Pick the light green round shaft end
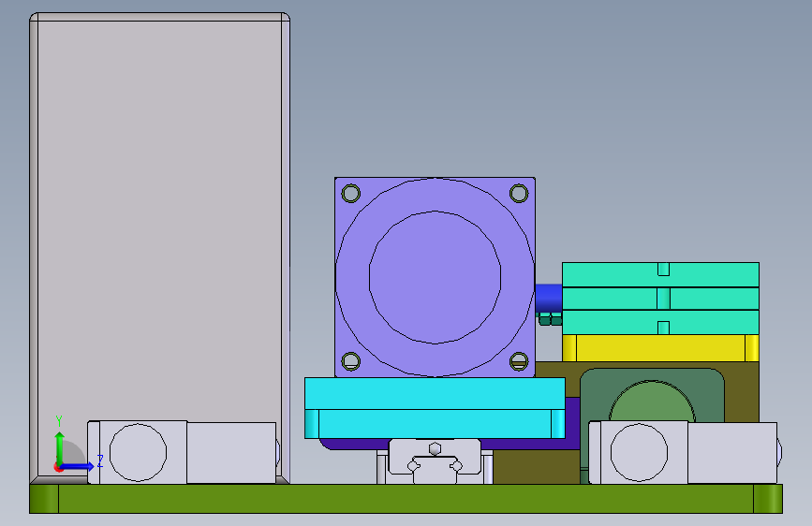 coord(653,402)
